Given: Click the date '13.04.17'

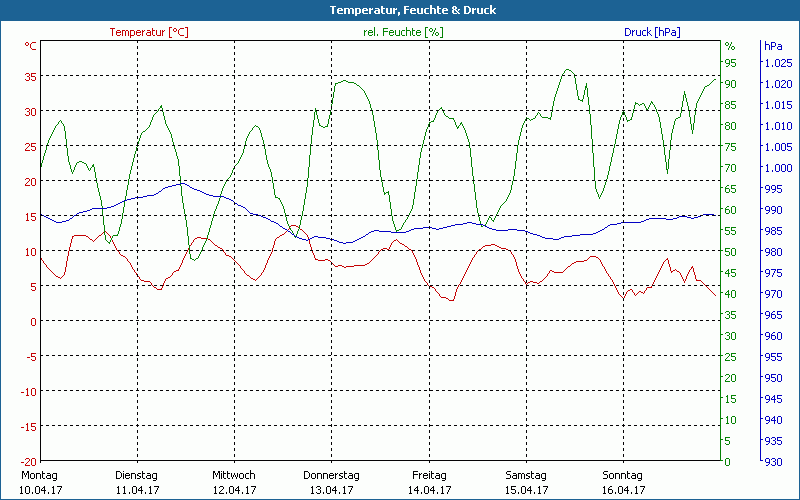Looking at the screenshot, I should pos(332,490).
